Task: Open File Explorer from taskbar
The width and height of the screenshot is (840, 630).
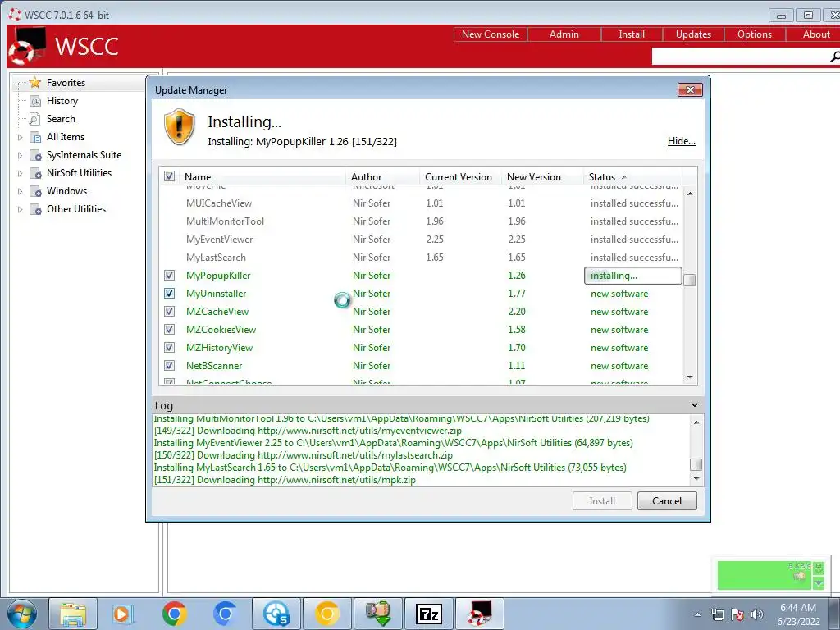Action: click(73, 614)
